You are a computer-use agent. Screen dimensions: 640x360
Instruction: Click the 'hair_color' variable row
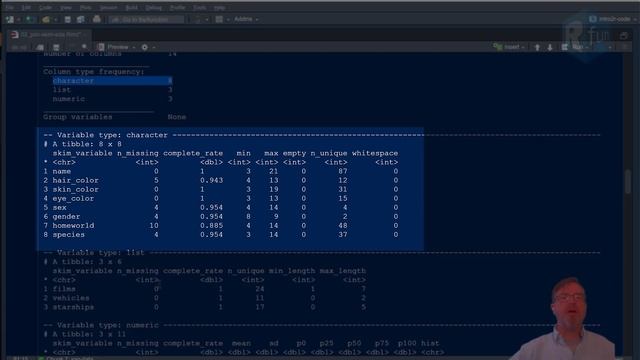tap(221, 180)
